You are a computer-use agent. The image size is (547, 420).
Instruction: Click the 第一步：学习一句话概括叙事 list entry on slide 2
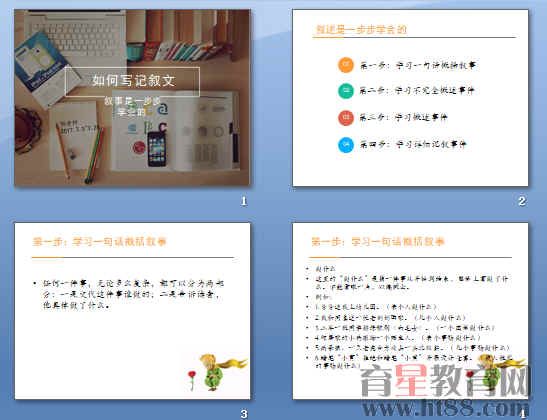(x=418, y=65)
